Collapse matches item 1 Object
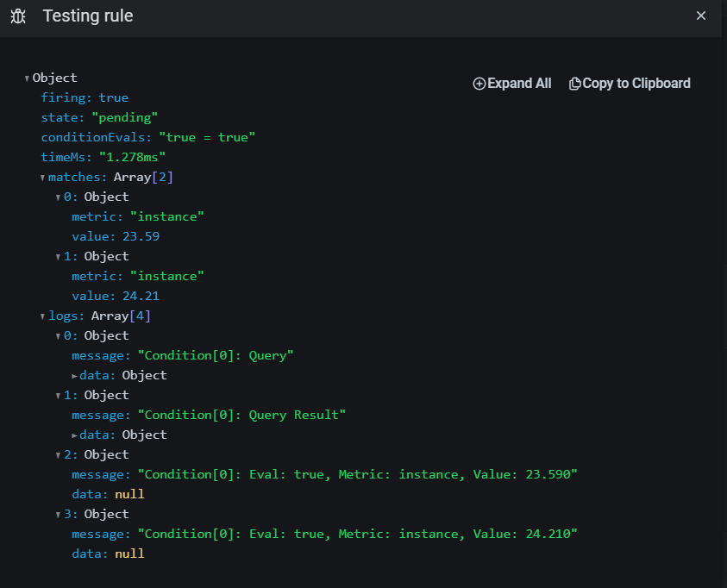This screenshot has width=727, height=588. coord(58,257)
